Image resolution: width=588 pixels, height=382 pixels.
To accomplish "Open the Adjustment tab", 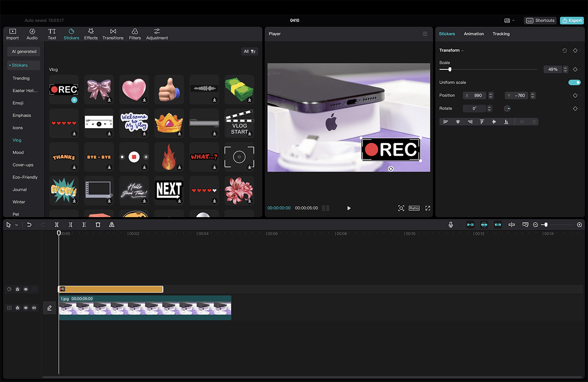I will 157,34.
